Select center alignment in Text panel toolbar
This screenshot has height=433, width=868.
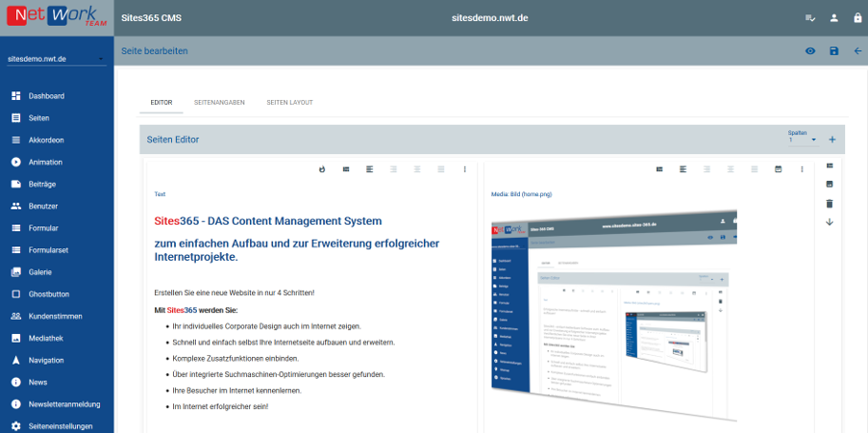point(417,169)
